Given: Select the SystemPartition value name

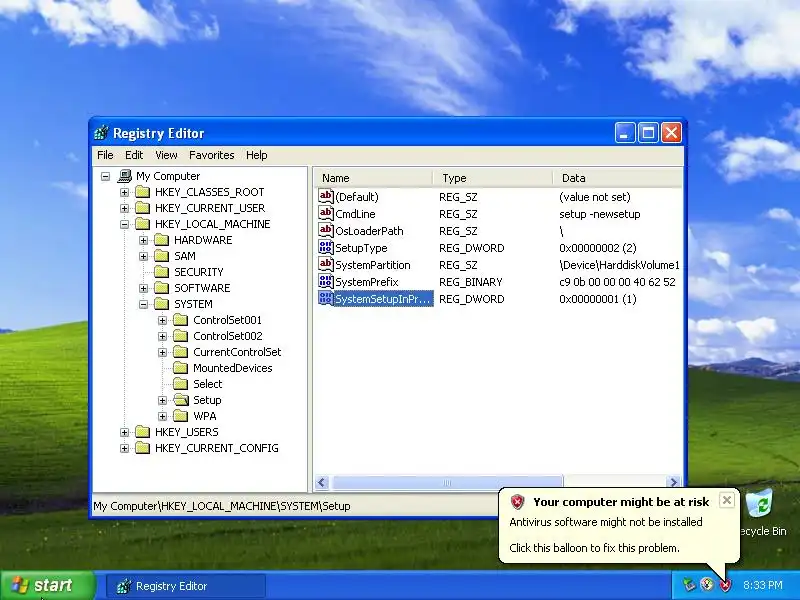Looking at the screenshot, I should [x=372, y=265].
